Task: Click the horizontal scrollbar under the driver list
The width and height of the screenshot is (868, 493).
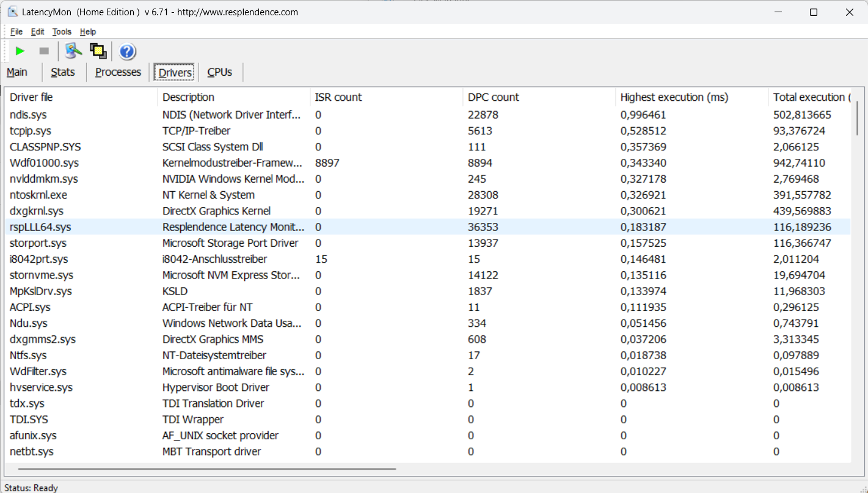Action: tap(208, 469)
